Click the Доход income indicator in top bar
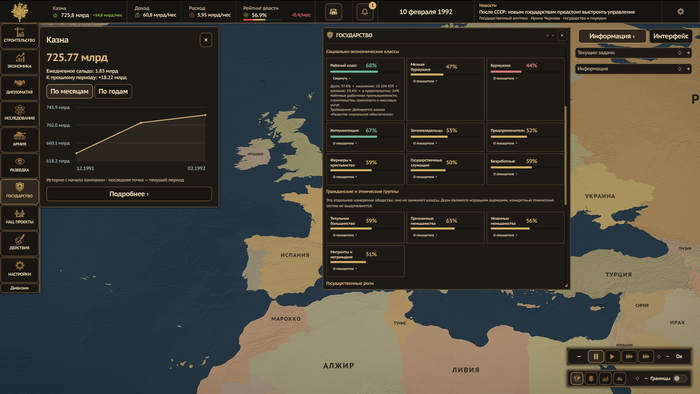 (x=155, y=12)
